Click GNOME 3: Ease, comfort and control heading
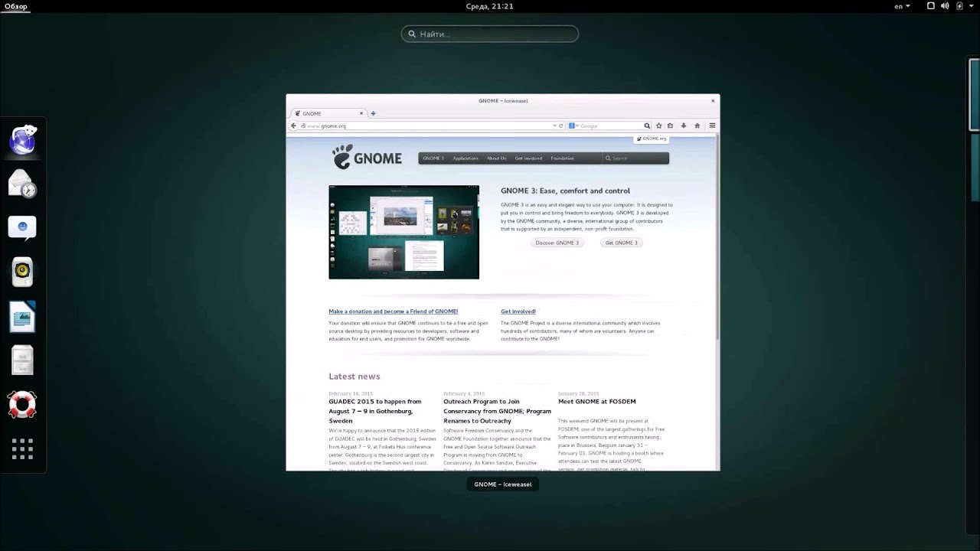 [x=565, y=191]
